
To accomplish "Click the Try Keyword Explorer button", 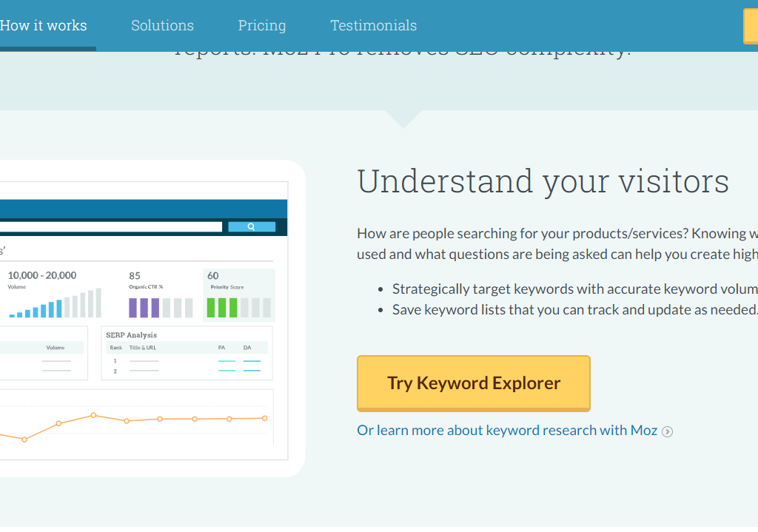I will (474, 384).
